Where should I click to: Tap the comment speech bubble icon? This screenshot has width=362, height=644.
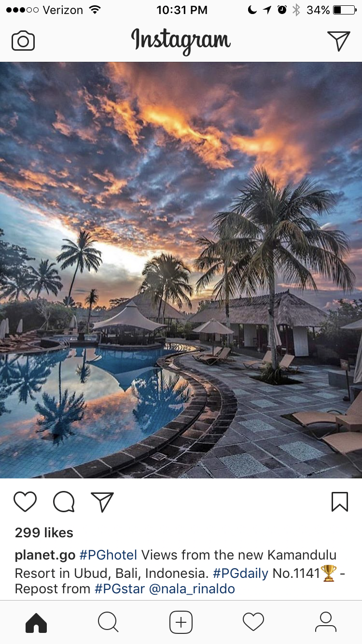(x=64, y=502)
